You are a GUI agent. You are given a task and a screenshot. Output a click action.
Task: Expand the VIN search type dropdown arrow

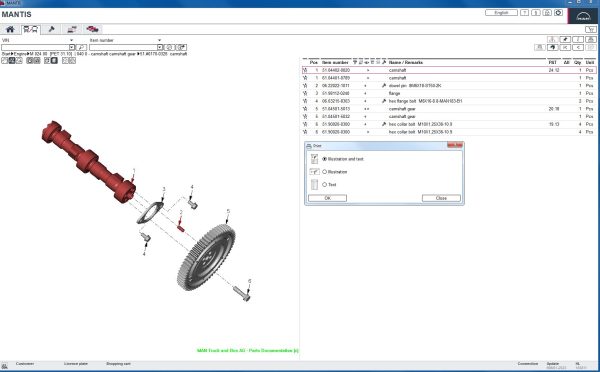71,40
